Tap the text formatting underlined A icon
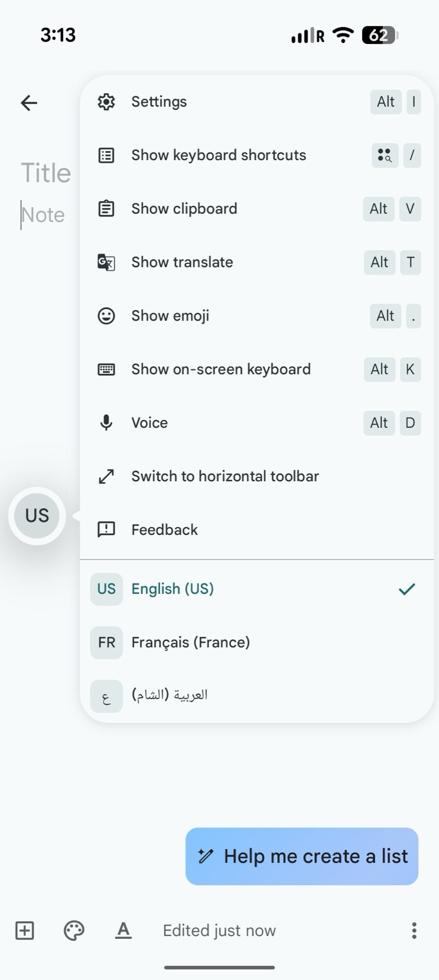Image resolution: width=439 pixels, height=980 pixels. pyautogui.click(x=123, y=930)
